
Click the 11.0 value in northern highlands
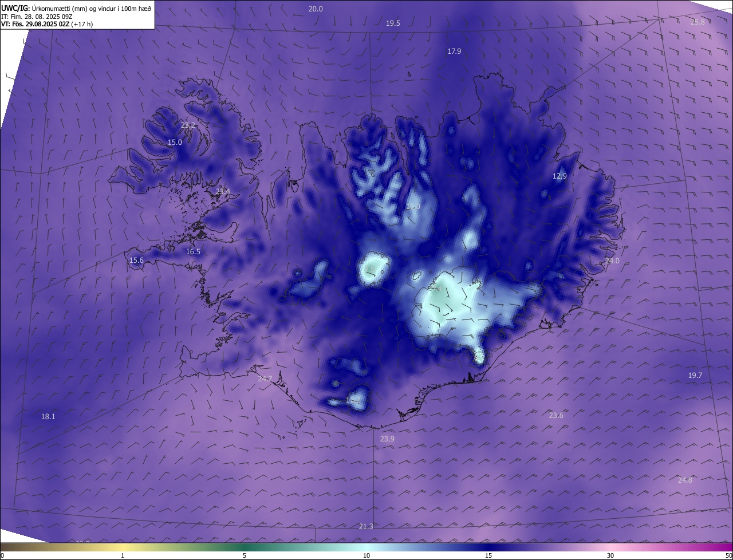click(413, 206)
